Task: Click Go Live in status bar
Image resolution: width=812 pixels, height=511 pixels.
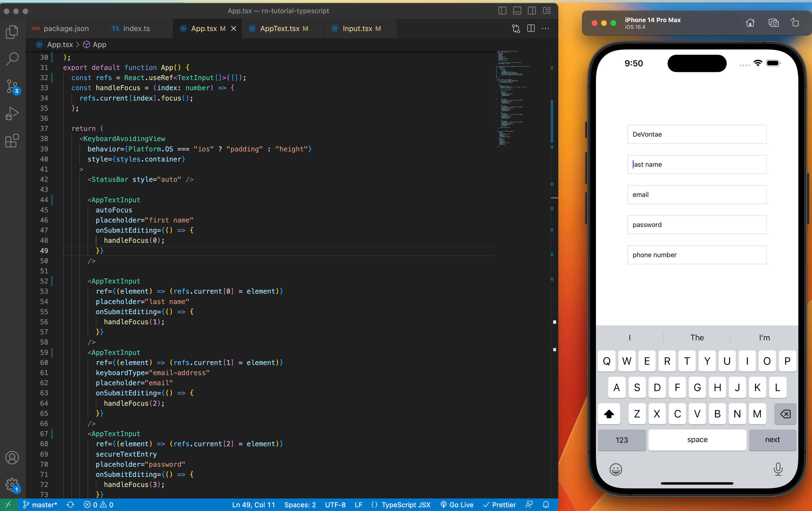Action: coord(457,505)
